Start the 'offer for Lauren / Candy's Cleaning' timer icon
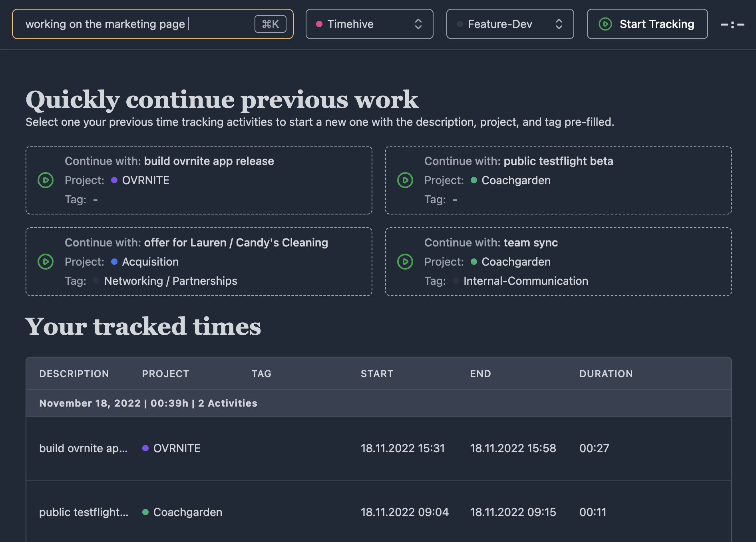Screen dimensions: 756x542 pyautogui.click(x=46, y=262)
